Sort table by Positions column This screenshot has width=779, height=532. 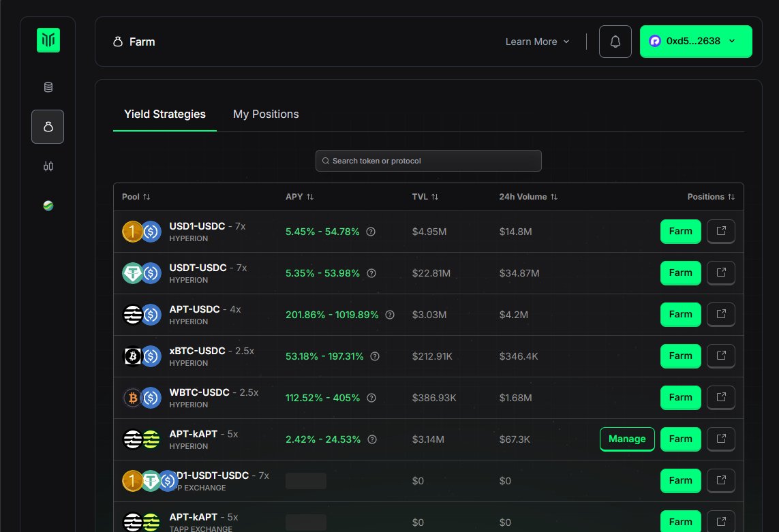pos(711,197)
